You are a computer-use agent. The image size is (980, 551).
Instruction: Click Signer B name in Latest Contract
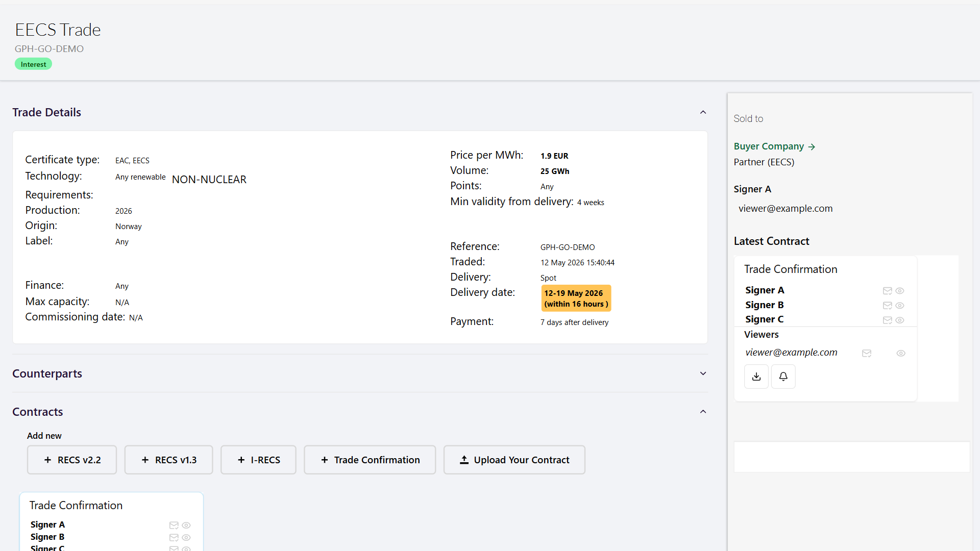coord(765,305)
